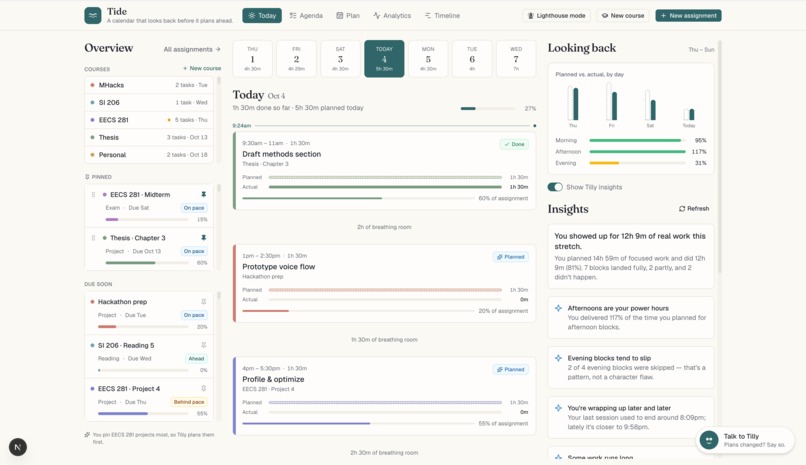
Task: Select the Personal course row
Action: tap(149, 155)
